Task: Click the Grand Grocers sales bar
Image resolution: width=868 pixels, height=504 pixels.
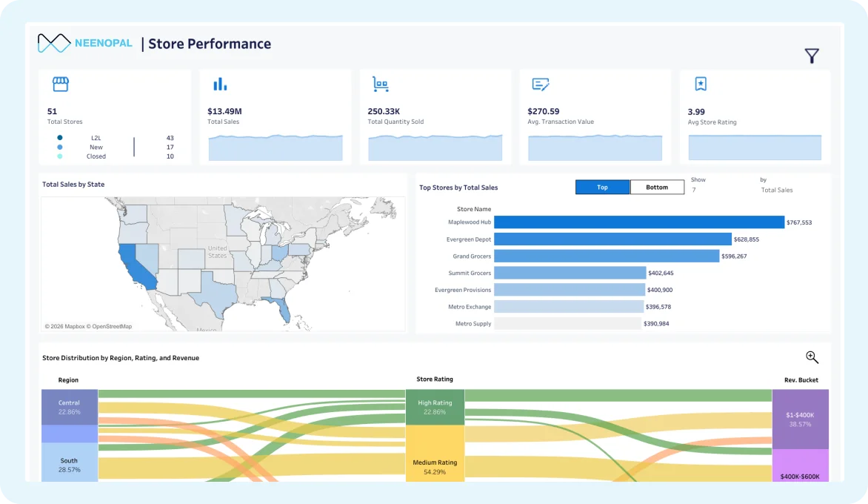Action: pyautogui.click(x=607, y=256)
